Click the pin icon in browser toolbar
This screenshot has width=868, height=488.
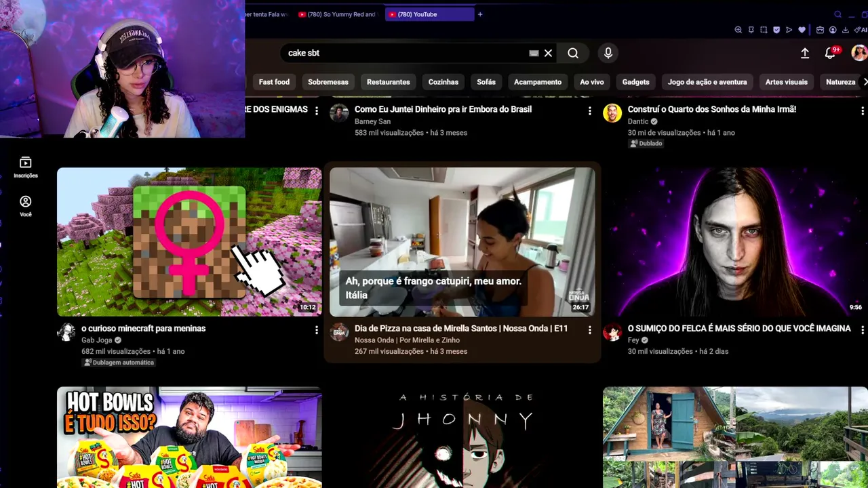point(751,30)
